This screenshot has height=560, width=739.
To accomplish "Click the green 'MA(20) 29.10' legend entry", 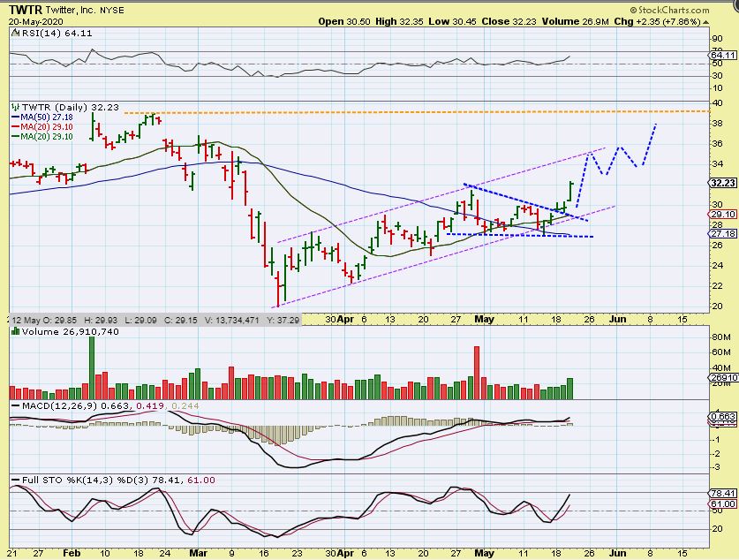I will [x=47, y=137].
